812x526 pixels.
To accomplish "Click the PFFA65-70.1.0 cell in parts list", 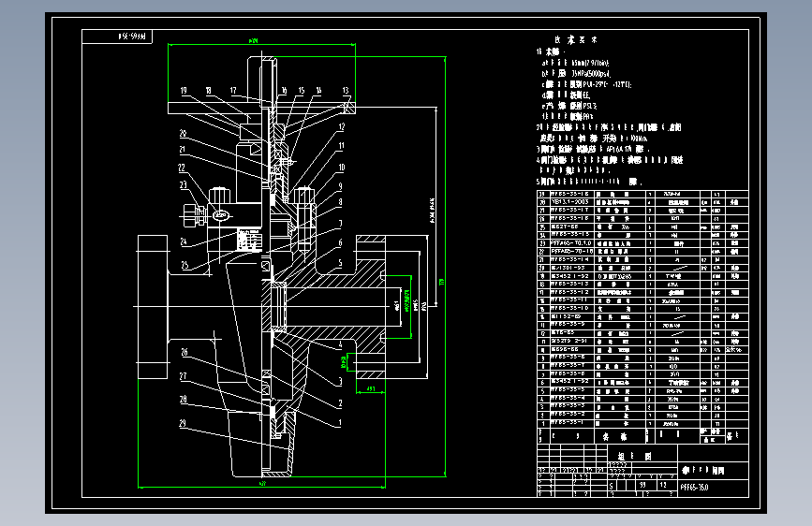I will tap(571, 242).
